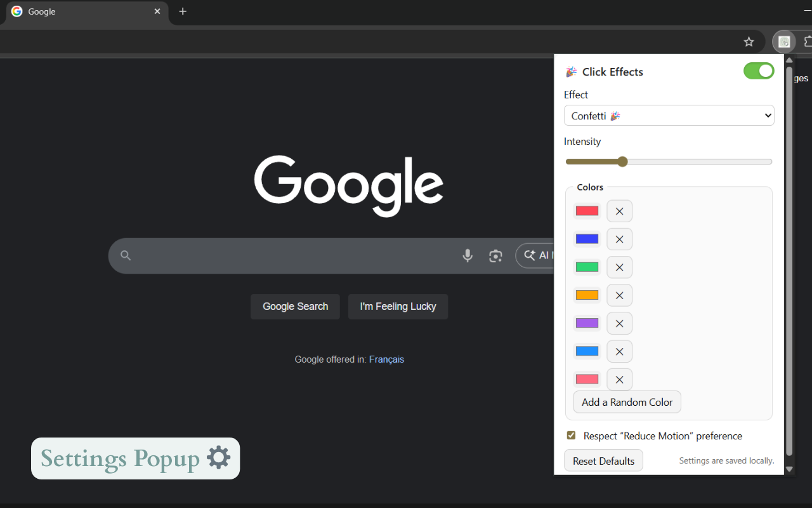Click the popup vertical scrollbar thumb
The height and width of the screenshot is (508, 812).
point(790,260)
